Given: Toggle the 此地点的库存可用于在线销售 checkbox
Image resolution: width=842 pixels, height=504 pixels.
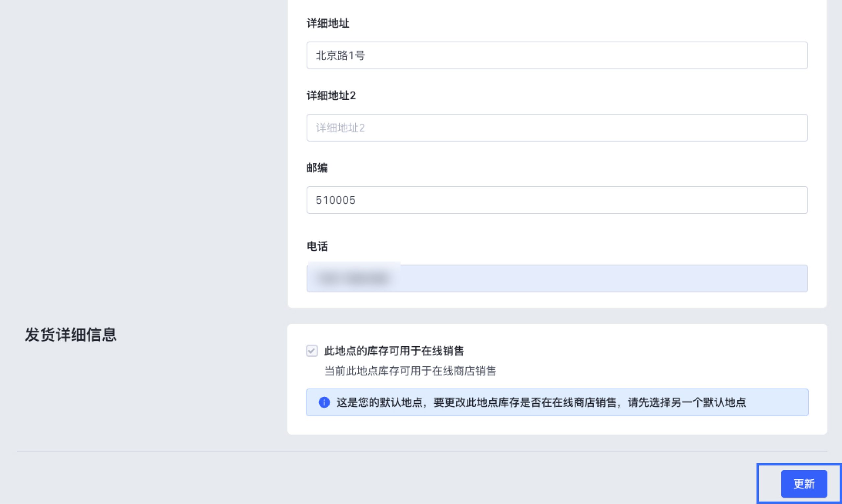Looking at the screenshot, I should coord(312,351).
